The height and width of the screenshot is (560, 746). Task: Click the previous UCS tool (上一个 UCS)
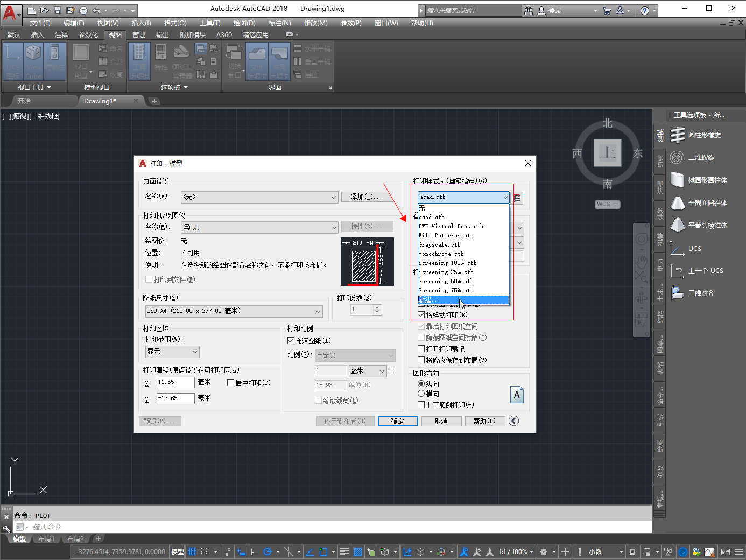click(x=698, y=271)
